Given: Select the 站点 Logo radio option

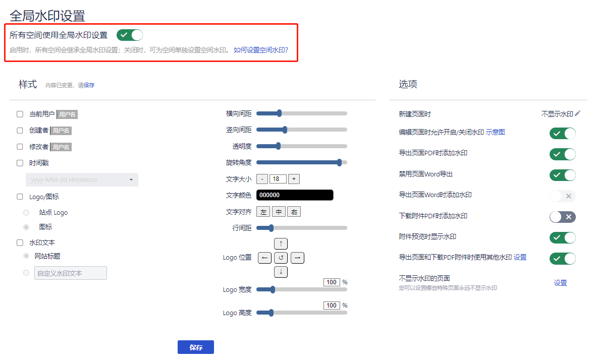Looking at the screenshot, I should click(x=26, y=213).
